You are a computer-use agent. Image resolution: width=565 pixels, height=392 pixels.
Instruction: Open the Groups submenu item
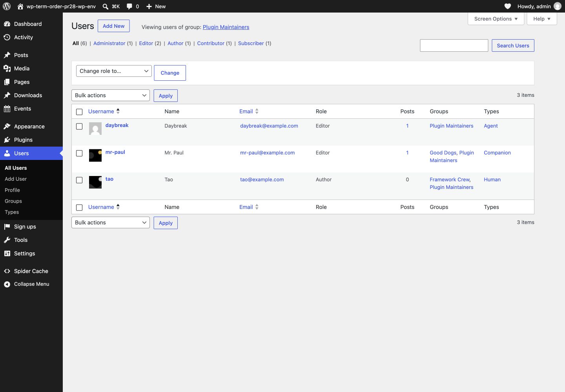tap(13, 201)
